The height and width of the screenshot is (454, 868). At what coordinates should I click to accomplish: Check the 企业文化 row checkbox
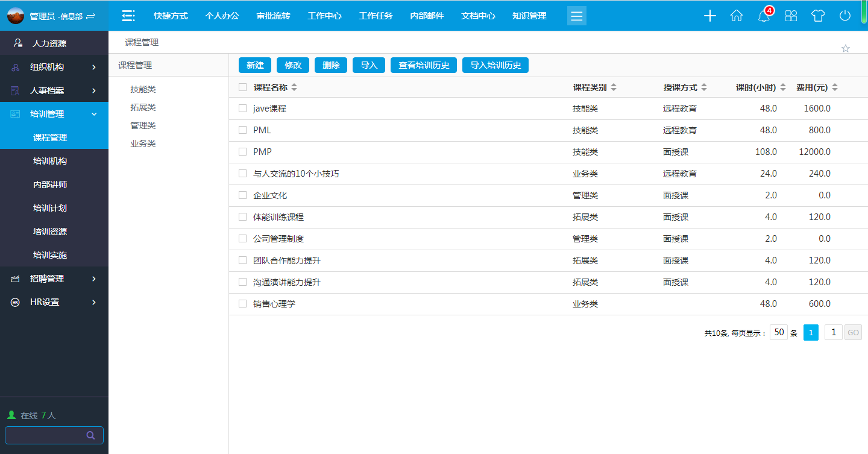pyautogui.click(x=242, y=195)
